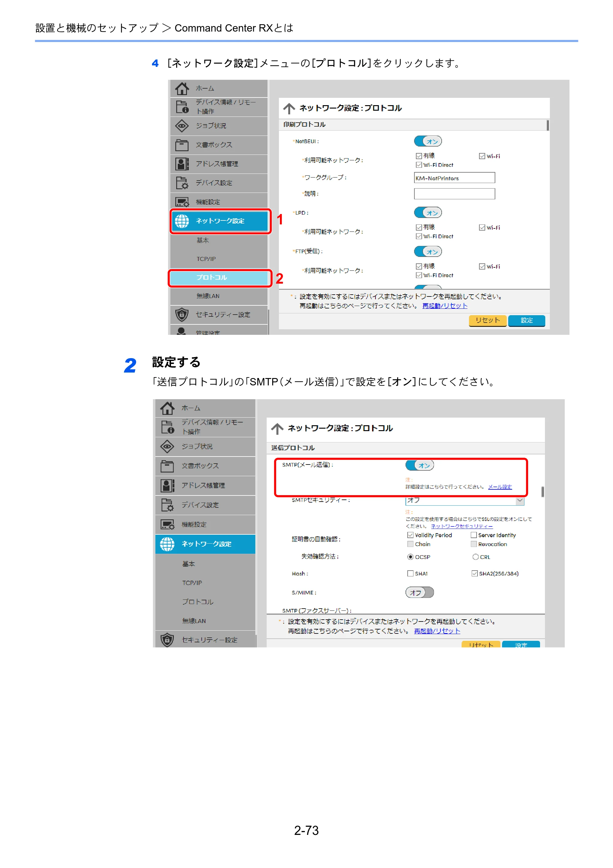Toggle the S/MIME off switch
Screen dimensions: 613x868
[420, 592]
